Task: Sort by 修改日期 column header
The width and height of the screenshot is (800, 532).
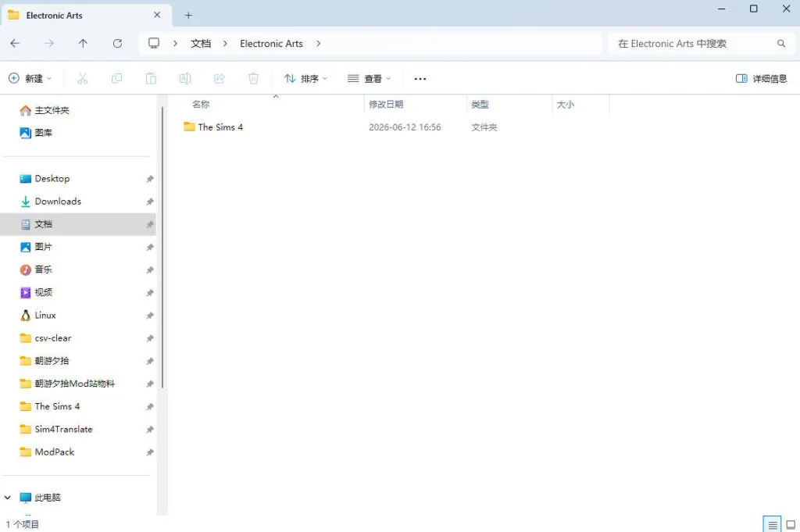Action: coord(386,104)
